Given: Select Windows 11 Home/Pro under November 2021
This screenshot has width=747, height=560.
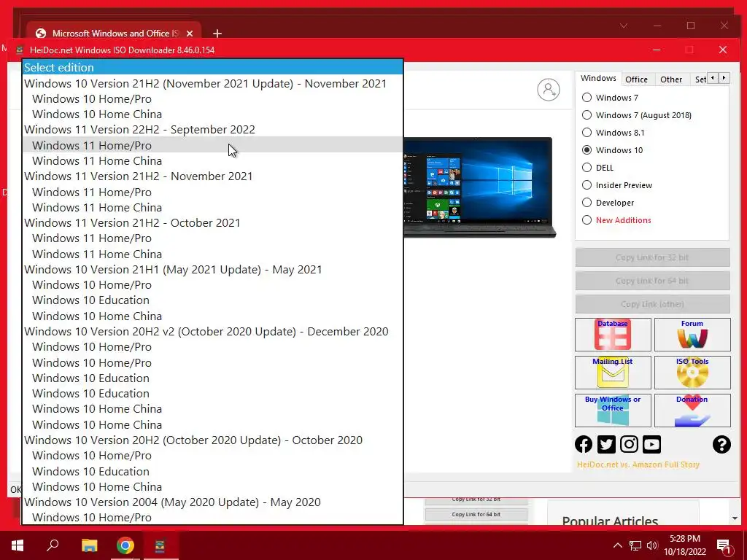Looking at the screenshot, I should 212,192.
